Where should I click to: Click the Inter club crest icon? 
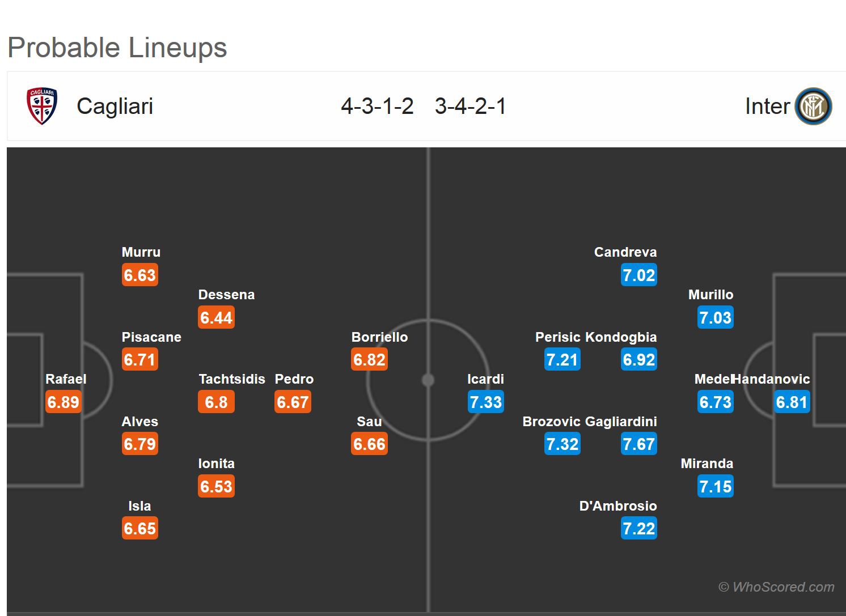click(813, 106)
